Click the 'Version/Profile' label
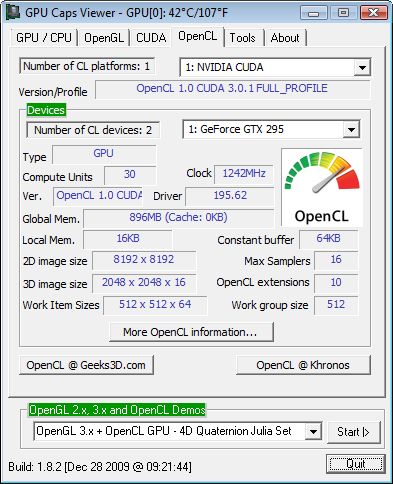Viewport: 393px width, 484px height. point(53,92)
